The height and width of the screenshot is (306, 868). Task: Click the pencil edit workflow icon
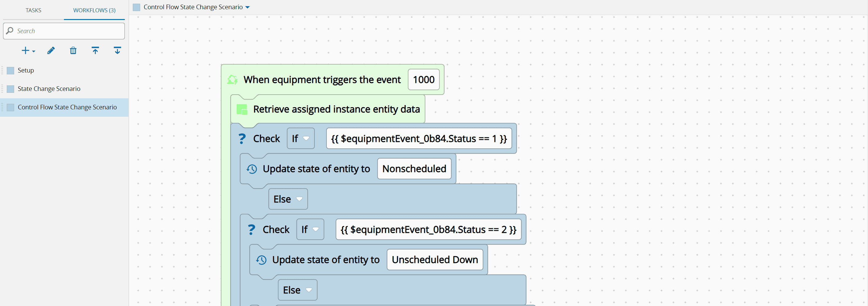(x=51, y=50)
